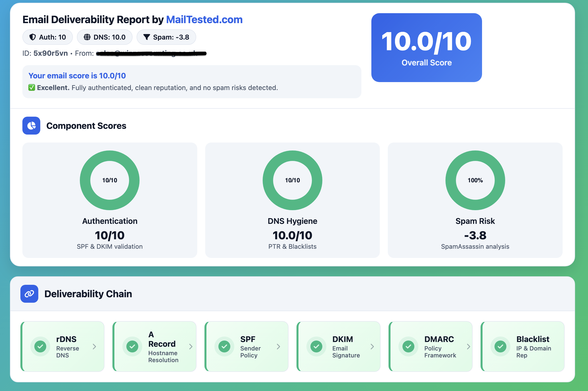Toggle the SPF check status indicator
The image size is (588, 391).
click(224, 346)
